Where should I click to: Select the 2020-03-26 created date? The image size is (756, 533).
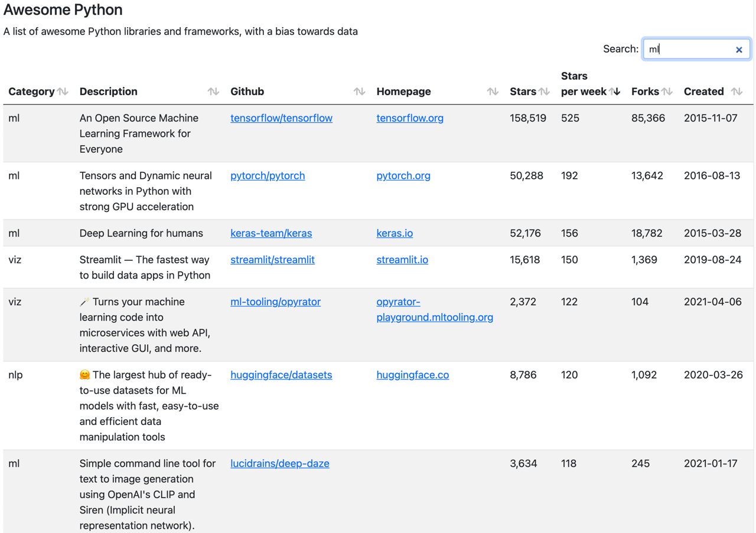[713, 375]
